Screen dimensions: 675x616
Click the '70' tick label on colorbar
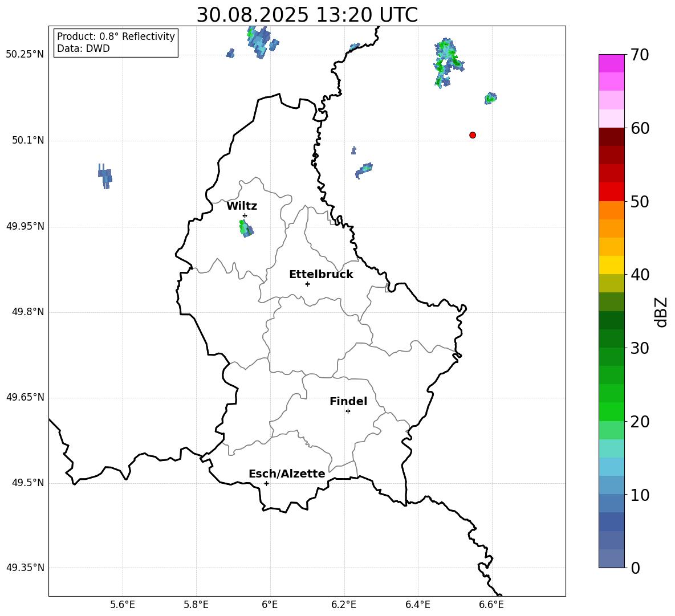641,55
